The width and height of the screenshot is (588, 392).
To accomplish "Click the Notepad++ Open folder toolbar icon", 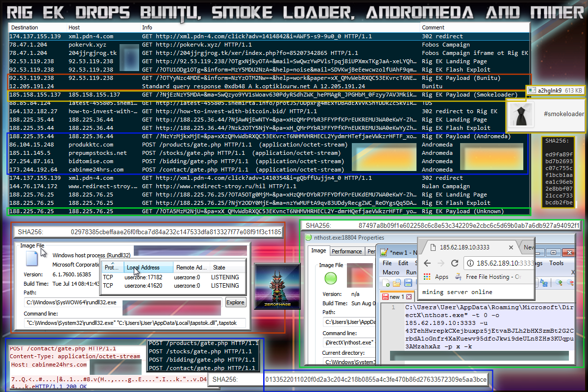I will click(x=396, y=284).
